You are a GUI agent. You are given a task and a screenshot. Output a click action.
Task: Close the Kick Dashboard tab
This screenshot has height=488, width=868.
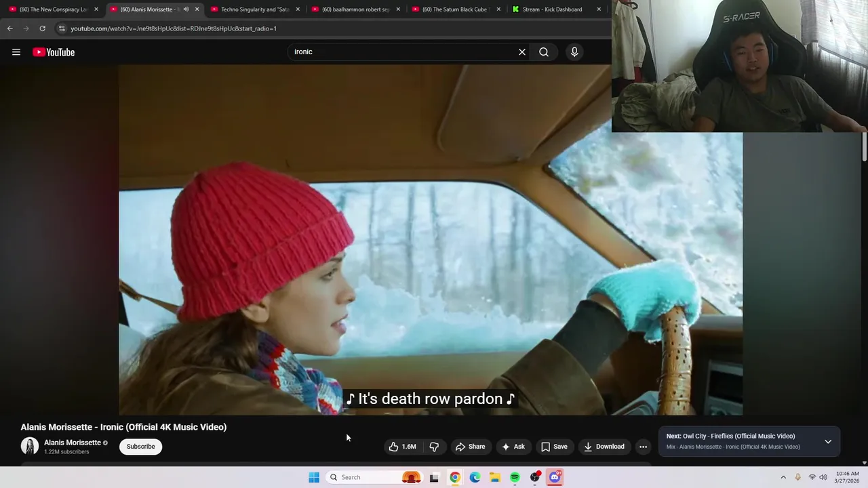pos(599,9)
